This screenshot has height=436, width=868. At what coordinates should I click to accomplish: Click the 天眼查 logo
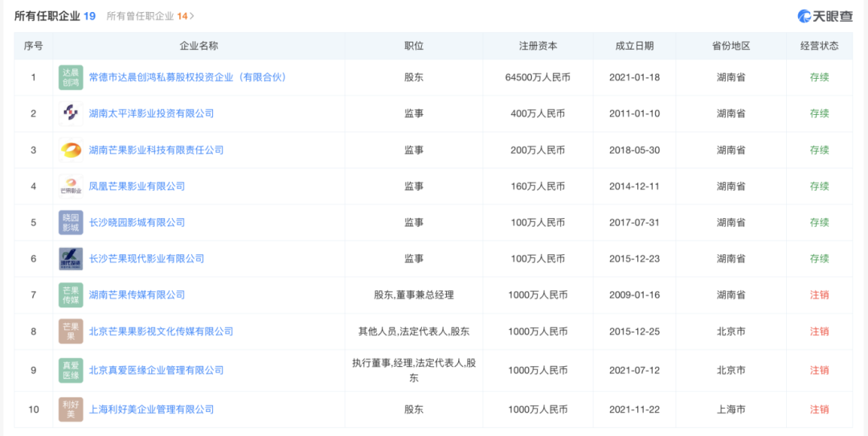[x=825, y=17]
